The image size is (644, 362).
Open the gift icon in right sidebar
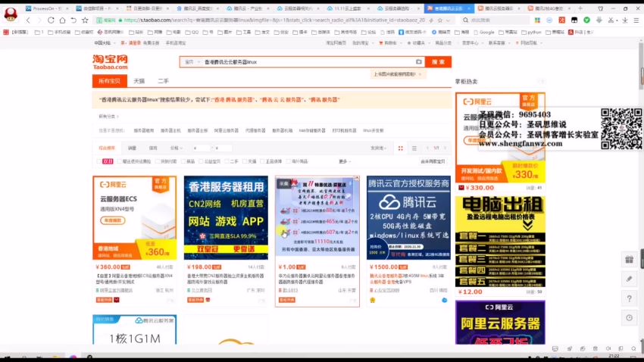(x=629, y=260)
